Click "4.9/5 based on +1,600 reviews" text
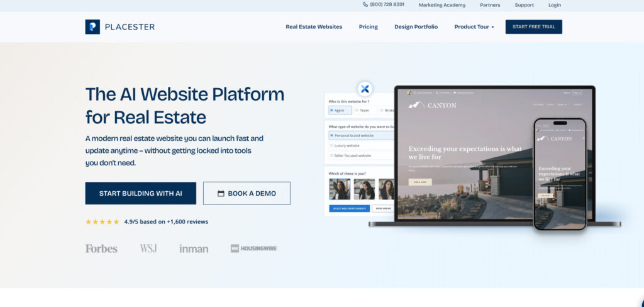Viewport: 644px width, 307px height. coord(166,222)
